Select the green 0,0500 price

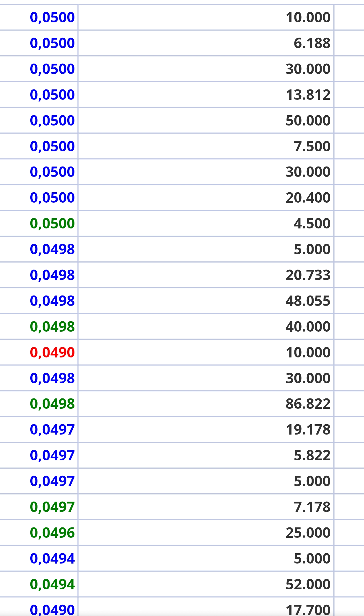52,224
